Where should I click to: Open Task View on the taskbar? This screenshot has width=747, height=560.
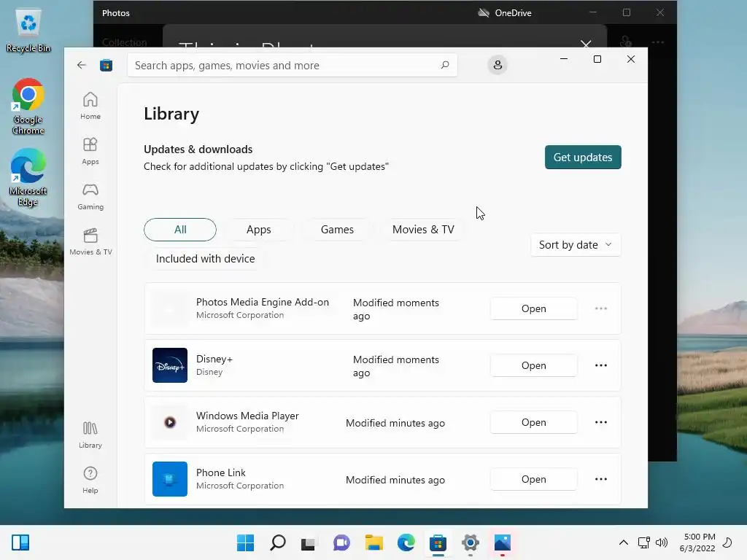click(309, 542)
